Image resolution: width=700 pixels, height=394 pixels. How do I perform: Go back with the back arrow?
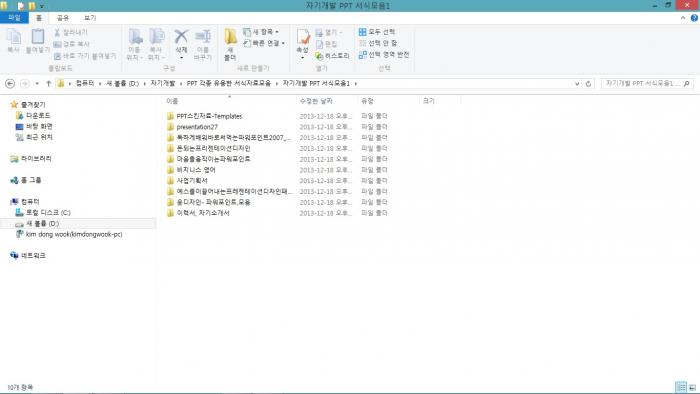pyautogui.click(x=10, y=83)
